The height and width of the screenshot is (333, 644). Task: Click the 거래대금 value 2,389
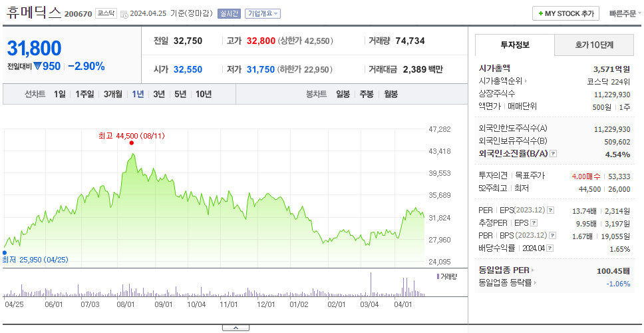pyautogui.click(x=415, y=69)
